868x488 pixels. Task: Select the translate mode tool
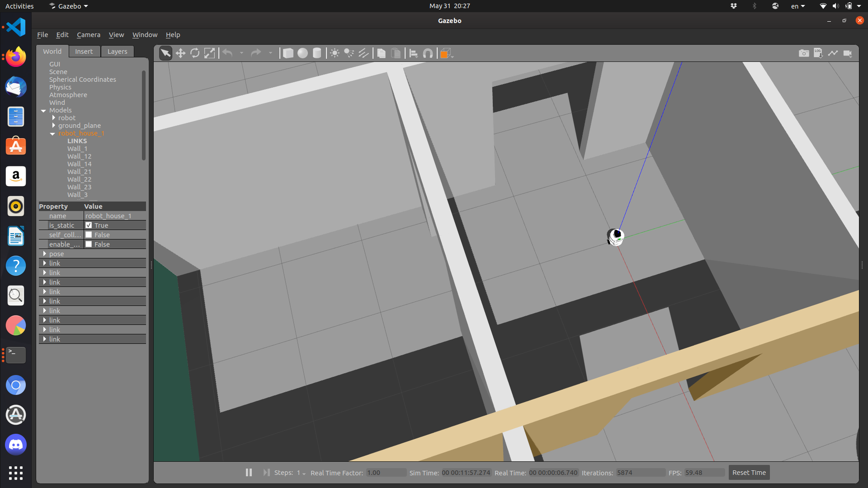(180, 53)
